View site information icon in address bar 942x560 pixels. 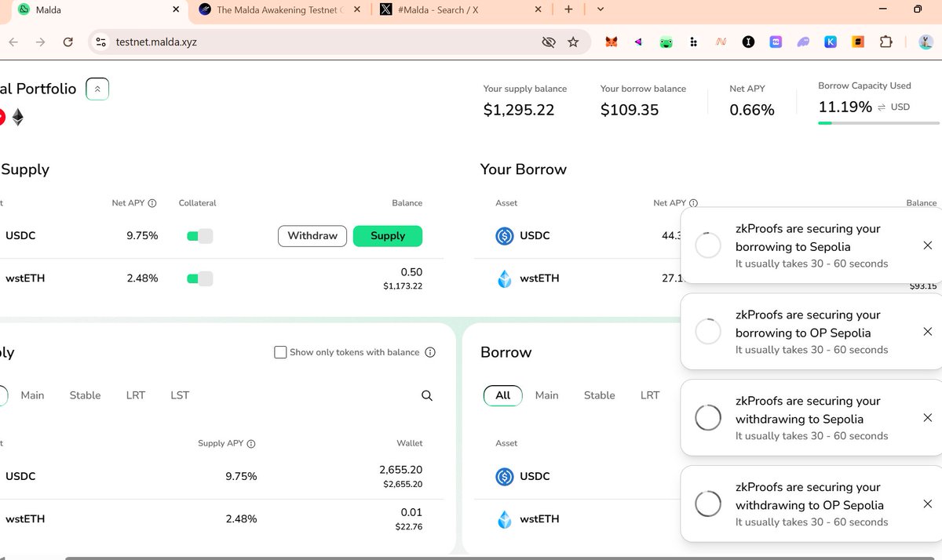point(100,42)
